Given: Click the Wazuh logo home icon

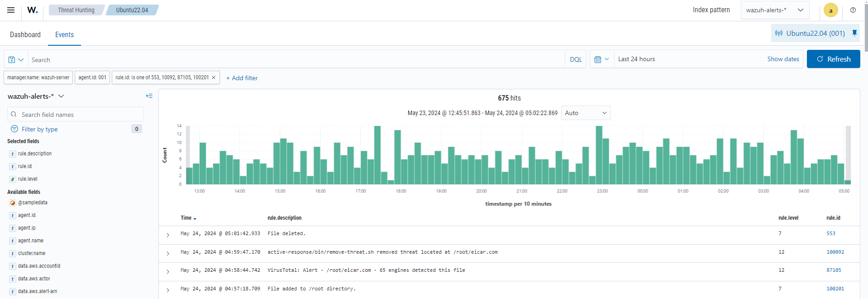Looking at the screenshot, I should pyautogui.click(x=33, y=10).
